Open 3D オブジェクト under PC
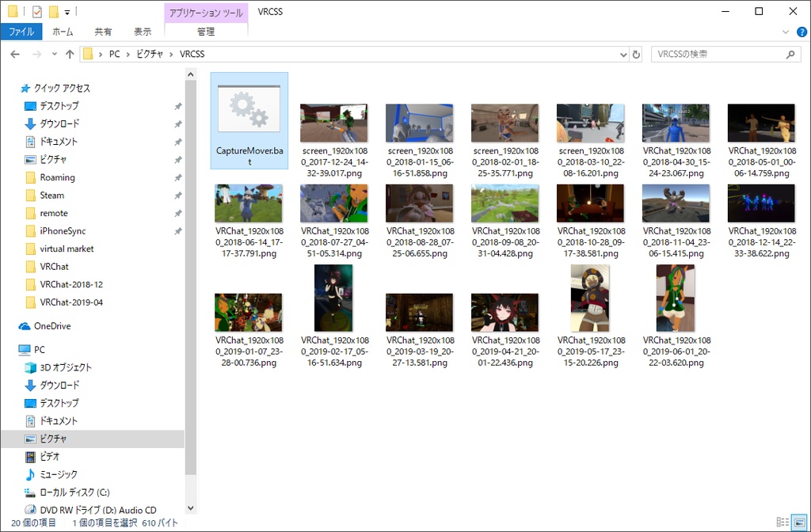Image resolution: width=811 pixels, height=532 pixels. (66, 367)
